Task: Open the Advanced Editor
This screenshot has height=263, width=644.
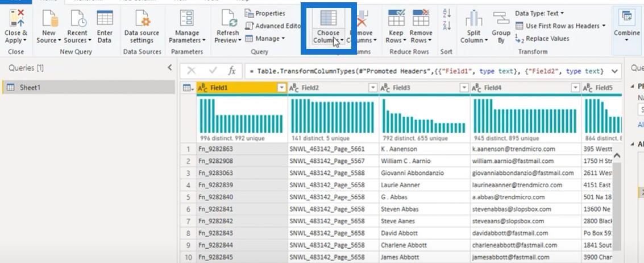Action: [273, 26]
